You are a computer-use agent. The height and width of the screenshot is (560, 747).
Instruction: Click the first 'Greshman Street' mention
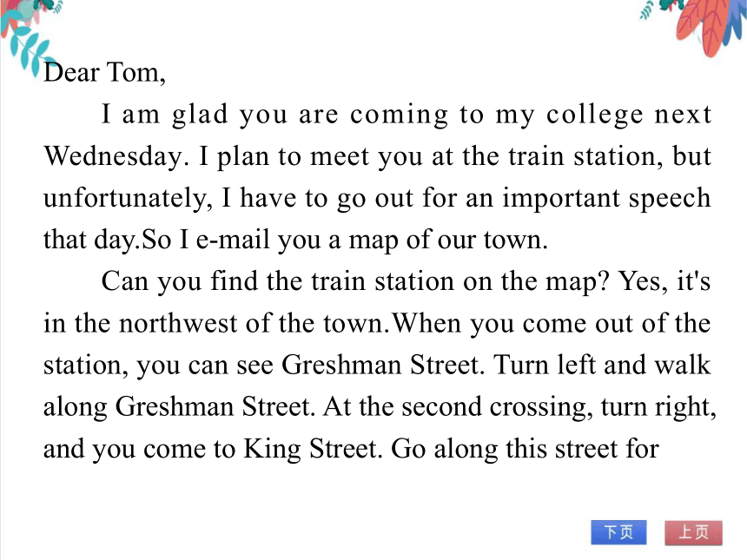coord(380,366)
